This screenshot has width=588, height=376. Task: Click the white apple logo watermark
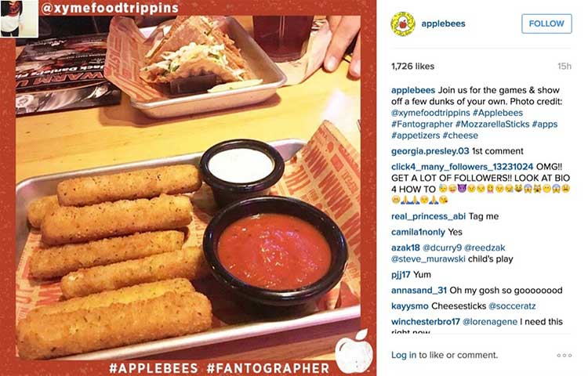click(x=354, y=352)
